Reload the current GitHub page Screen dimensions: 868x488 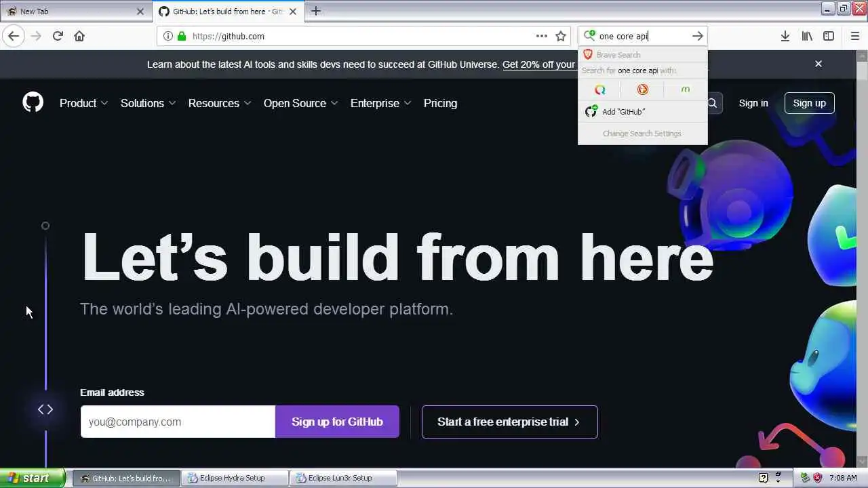[x=58, y=36]
